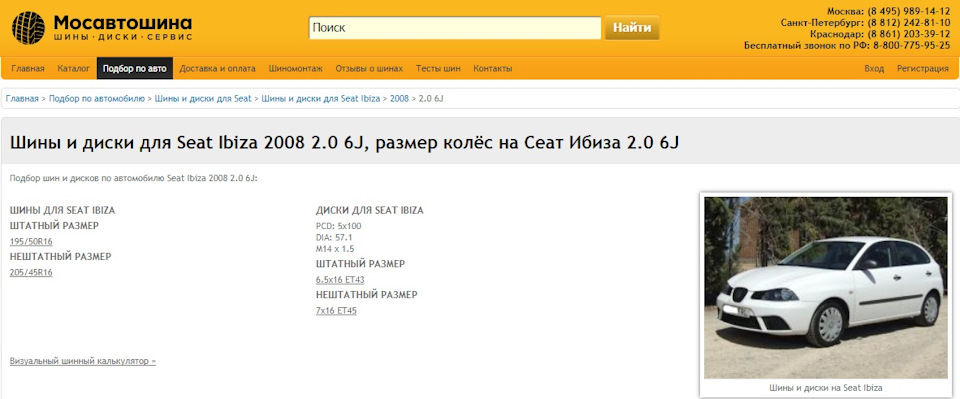The width and height of the screenshot is (960, 399).
Task: Open Отзывы о шинах page
Action: point(369,69)
